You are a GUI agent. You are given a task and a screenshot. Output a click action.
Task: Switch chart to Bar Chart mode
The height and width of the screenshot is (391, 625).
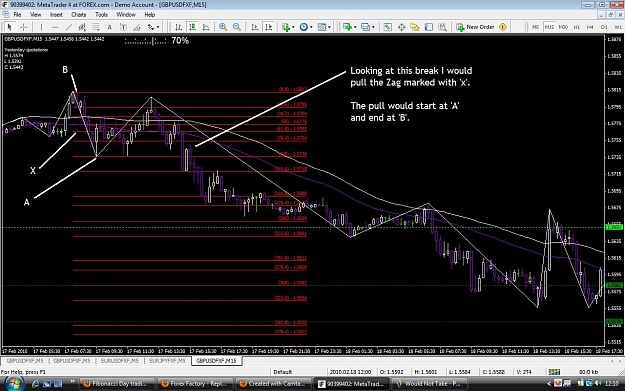tap(179, 27)
